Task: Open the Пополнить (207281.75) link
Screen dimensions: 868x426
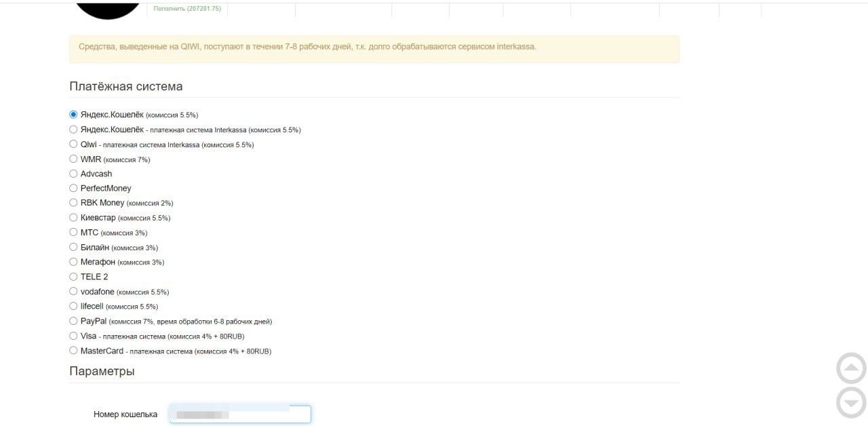Action: (x=187, y=9)
